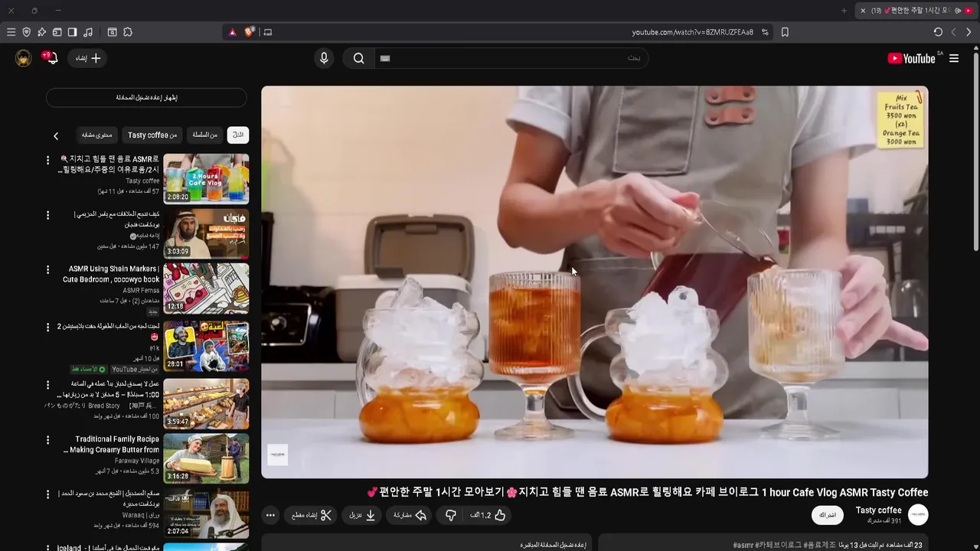Open the Brave VPN shield icon
The image size is (980, 551).
[26, 32]
